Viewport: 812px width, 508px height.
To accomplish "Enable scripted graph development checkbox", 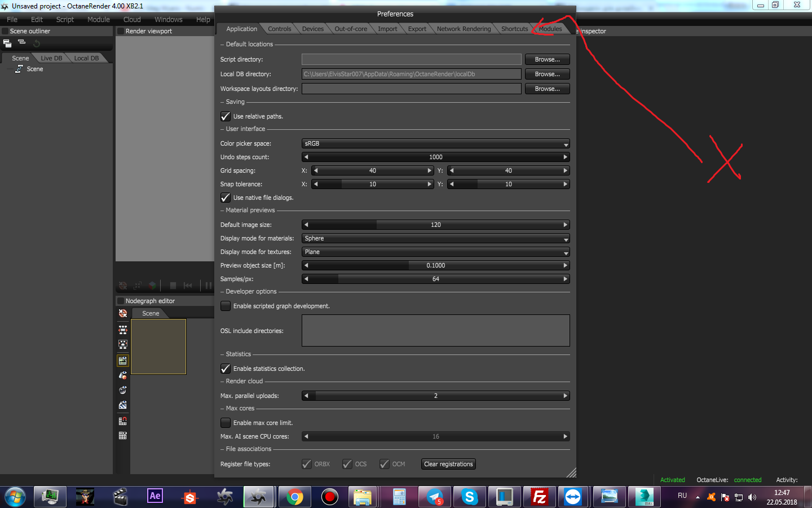I will pyautogui.click(x=226, y=306).
